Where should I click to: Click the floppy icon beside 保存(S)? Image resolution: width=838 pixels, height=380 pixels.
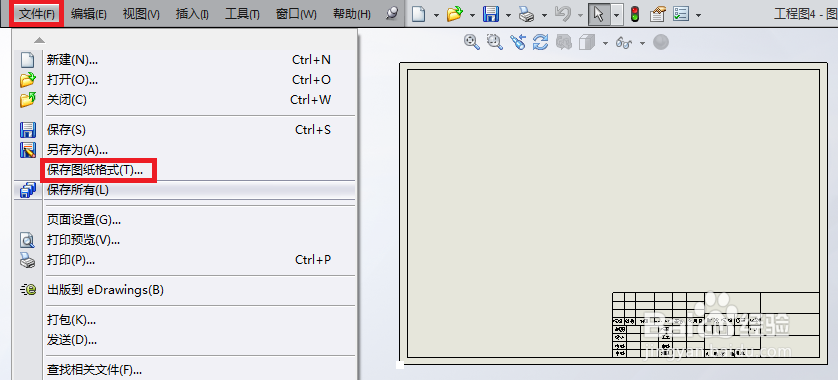[27, 130]
